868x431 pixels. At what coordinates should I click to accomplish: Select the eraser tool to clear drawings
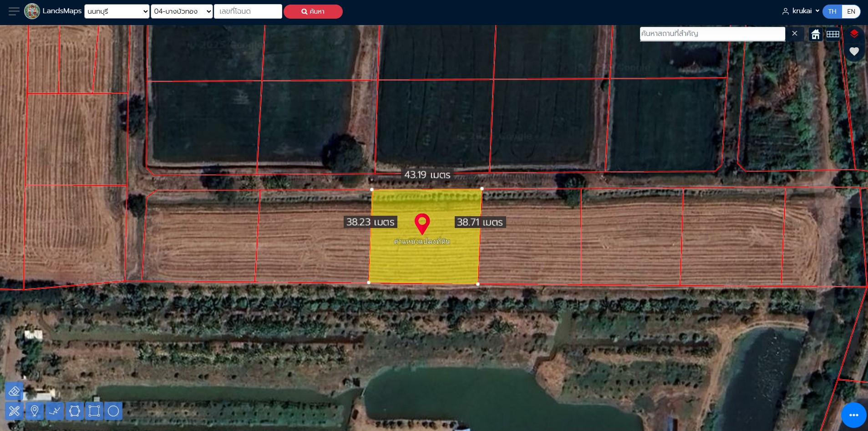click(14, 391)
